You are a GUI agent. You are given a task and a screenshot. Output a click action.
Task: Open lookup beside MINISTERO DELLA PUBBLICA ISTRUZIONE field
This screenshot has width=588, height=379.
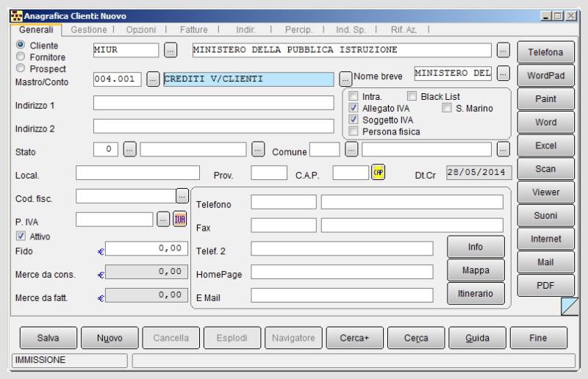pos(503,50)
